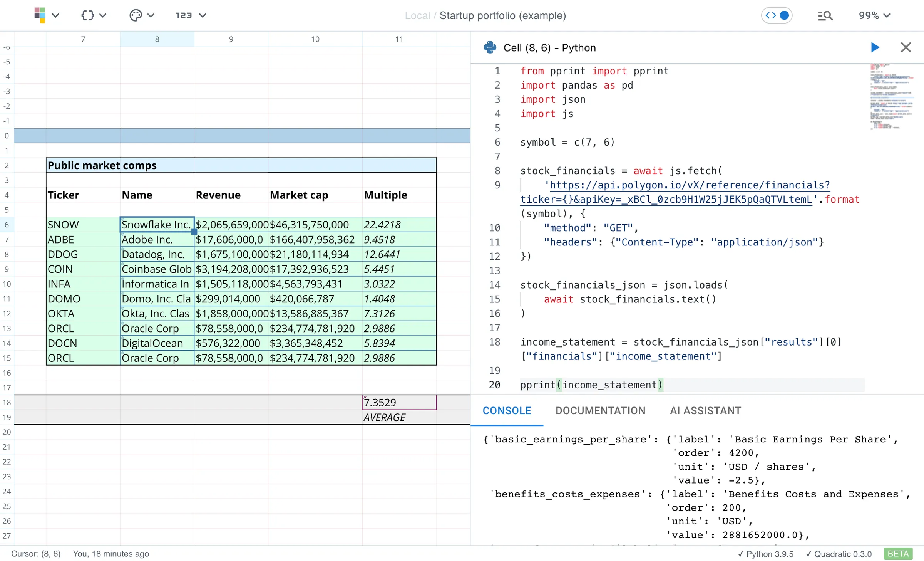Click the Python logo in editor header
The width and height of the screenshot is (924, 561).
coord(490,47)
